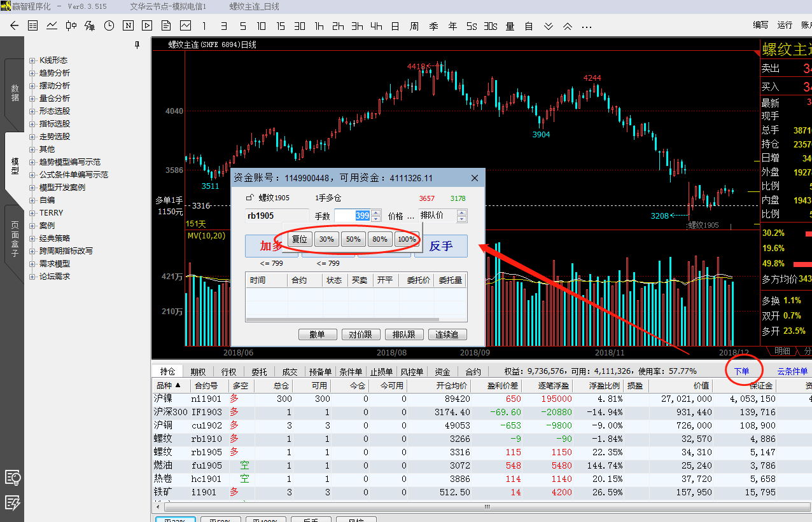Select the 15 minute period
812x522 pixels.
[x=281, y=26]
